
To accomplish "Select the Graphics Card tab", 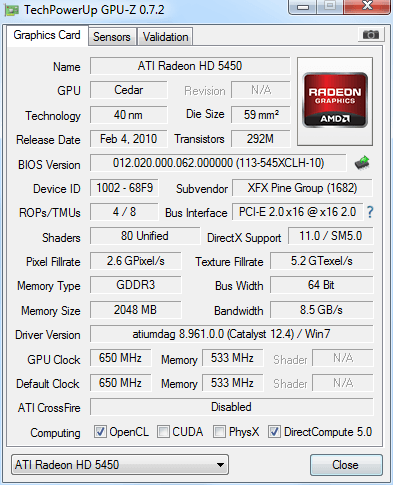I will tap(47, 35).
